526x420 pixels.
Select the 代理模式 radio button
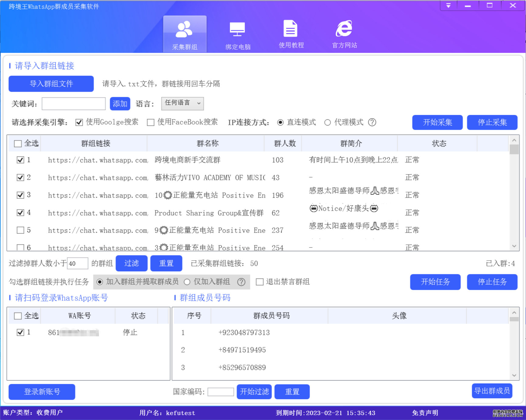pyautogui.click(x=327, y=122)
